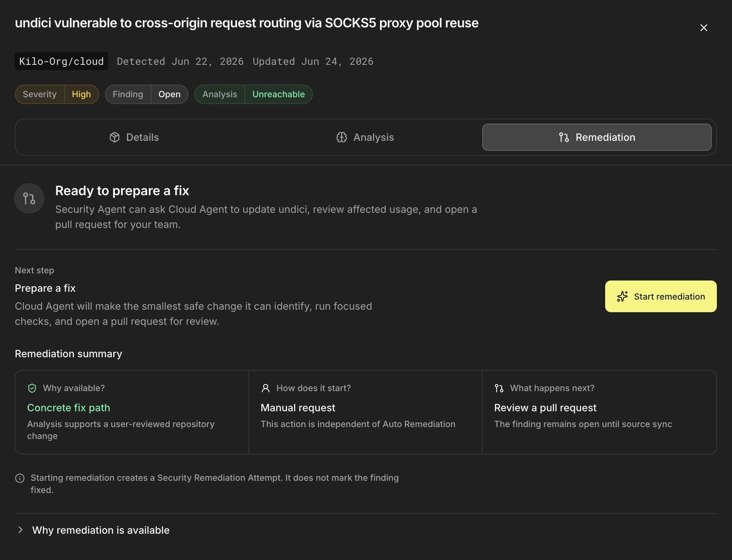Click the person icon by How does it start?
This screenshot has height=560, width=732.
[x=266, y=388]
